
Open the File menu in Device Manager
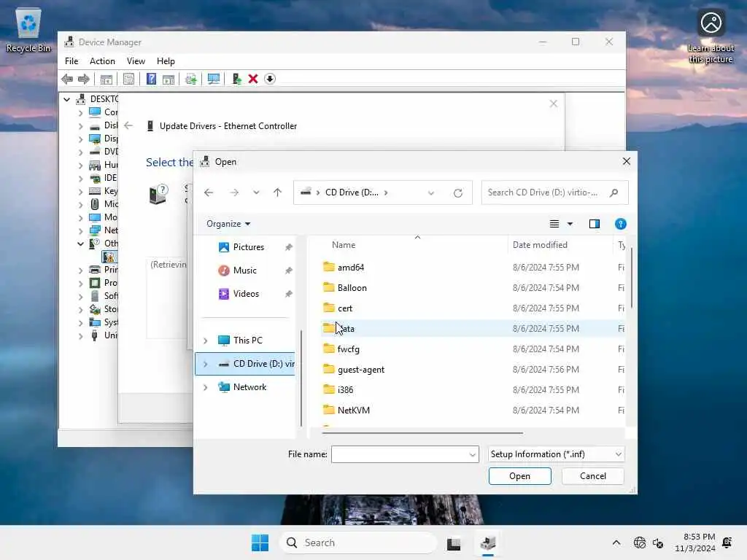pyautogui.click(x=71, y=61)
